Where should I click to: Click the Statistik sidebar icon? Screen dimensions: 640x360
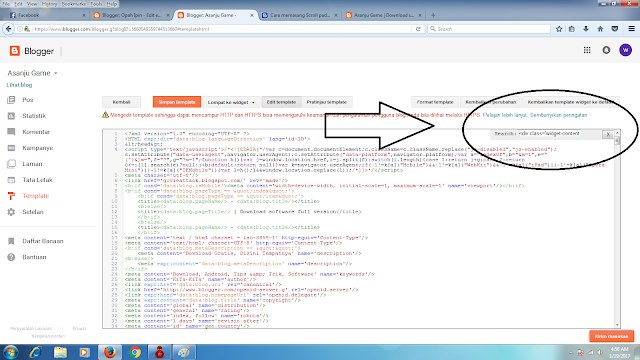pos(11,116)
